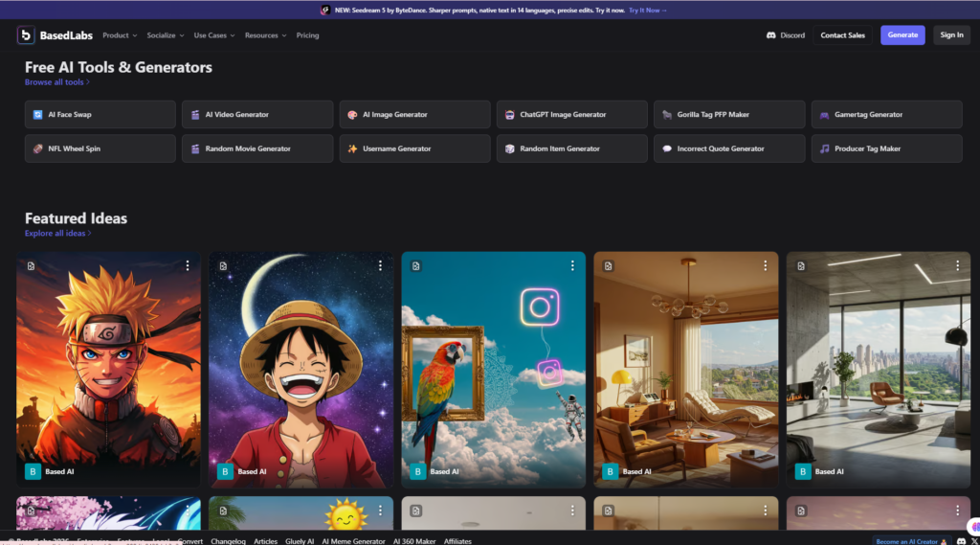Click Based AI avatar on parrot card
Screen dimensions: 980x545
click(x=417, y=472)
